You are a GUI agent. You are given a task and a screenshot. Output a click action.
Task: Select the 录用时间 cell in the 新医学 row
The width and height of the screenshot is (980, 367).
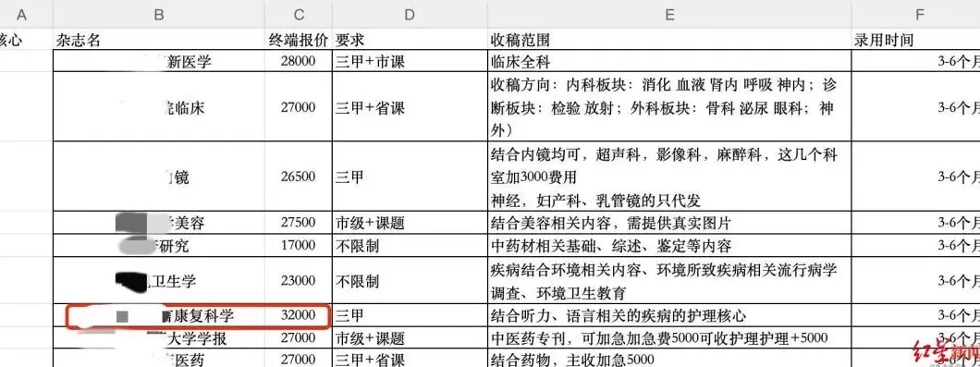[915, 61]
